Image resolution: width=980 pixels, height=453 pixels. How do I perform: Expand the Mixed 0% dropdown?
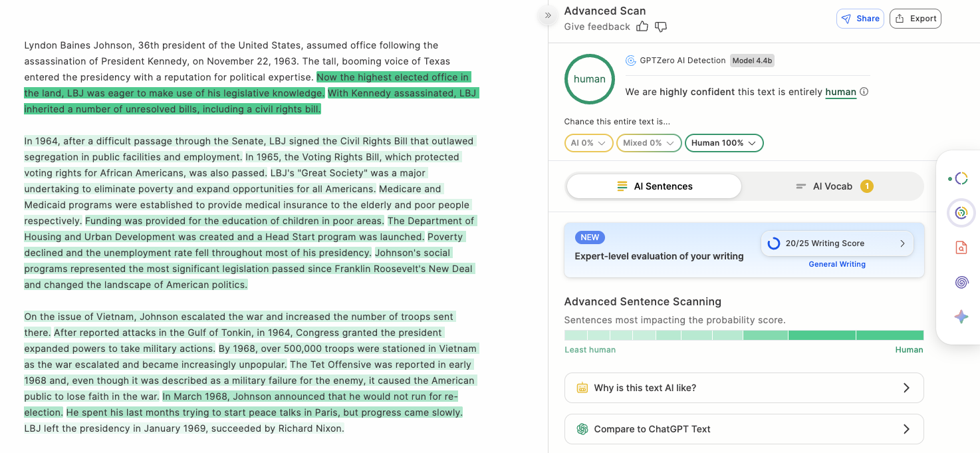click(649, 143)
